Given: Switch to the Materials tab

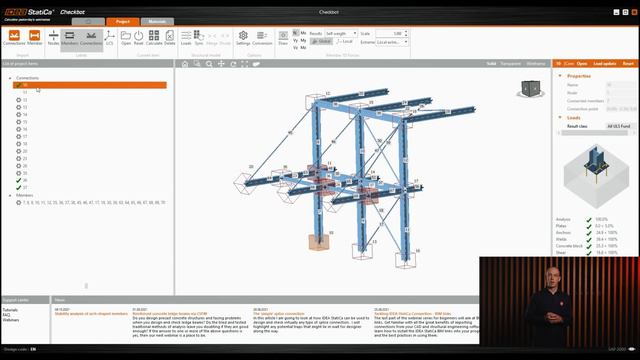Looking at the screenshot, I should pos(157,21).
